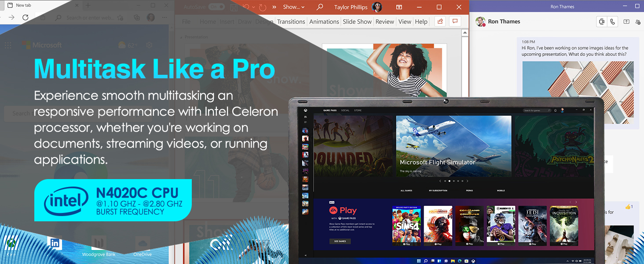Open the Xbox library sidebar icon
Screen dimensions: 644x264
(x=305, y=117)
